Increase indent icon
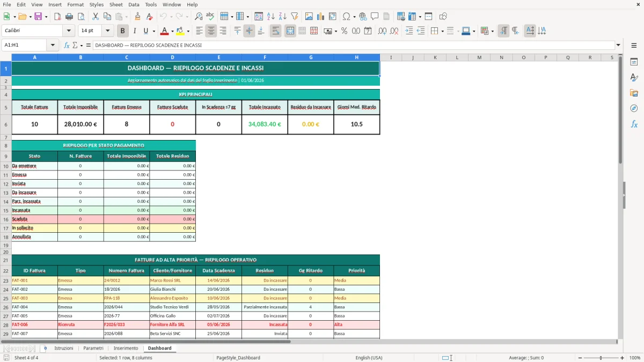This screenshot has width=644, height=362. [409, 31]
